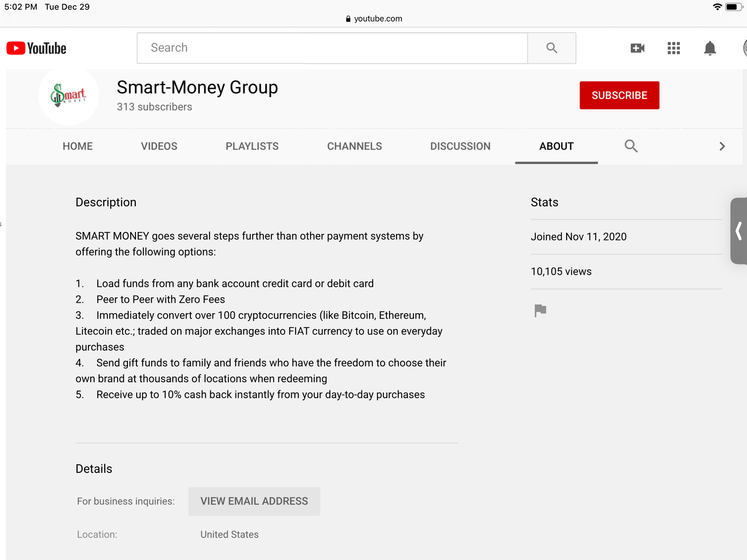
Task: Switch to the VIDEOS tab
Action: point(159,146)
